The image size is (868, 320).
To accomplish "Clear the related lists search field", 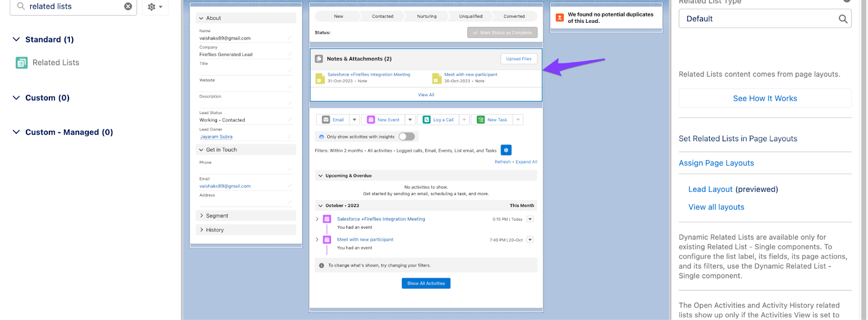I will point(128,7).
